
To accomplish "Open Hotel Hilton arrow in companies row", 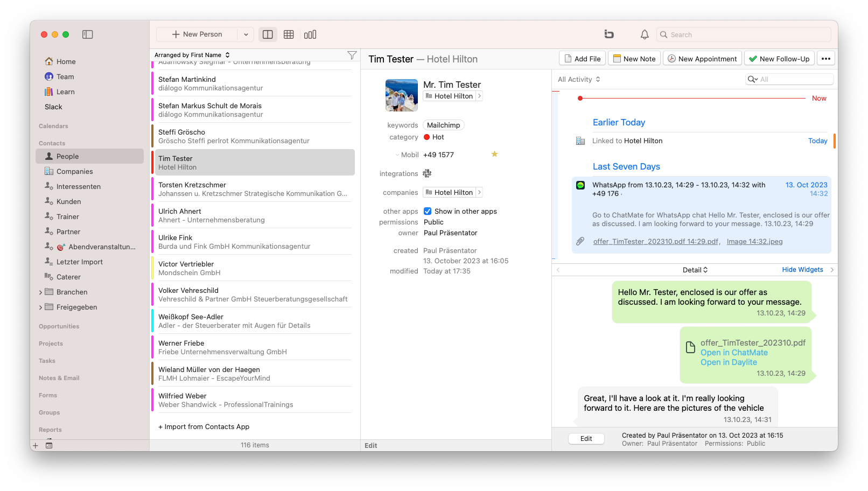I will pyautogui.click(x=479, y=192).
